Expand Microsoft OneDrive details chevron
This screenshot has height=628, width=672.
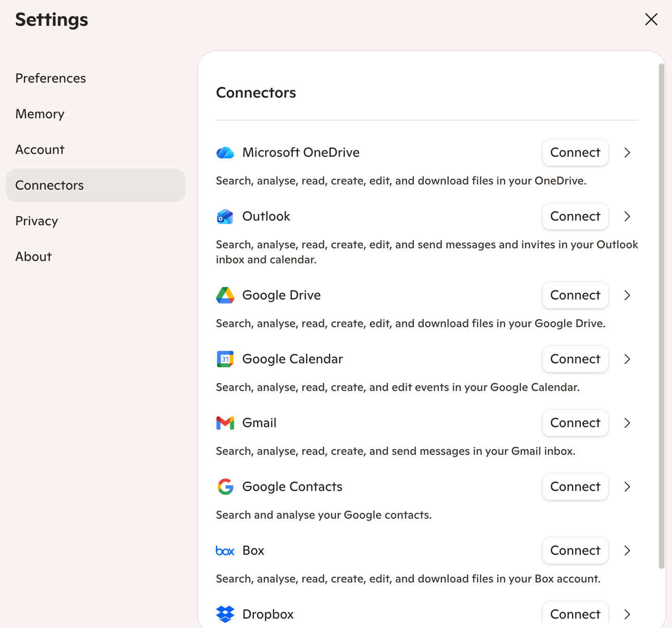627,153
